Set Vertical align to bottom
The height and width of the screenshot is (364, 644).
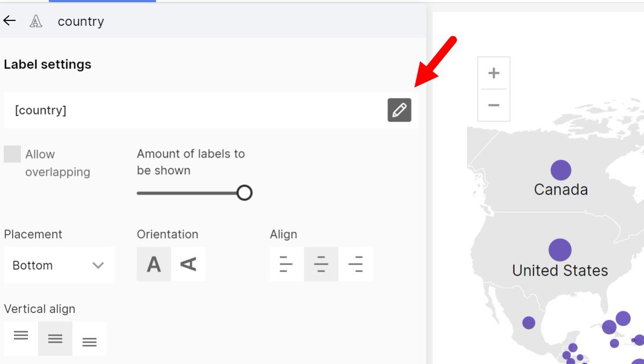(x=90, y=338)
